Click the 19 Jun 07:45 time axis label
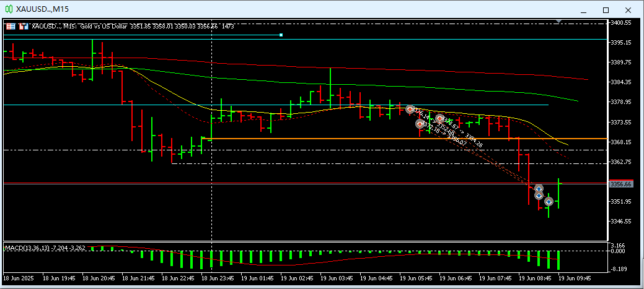Image resolution: width=644 pixels, height=289 pixels. [495, 278]
